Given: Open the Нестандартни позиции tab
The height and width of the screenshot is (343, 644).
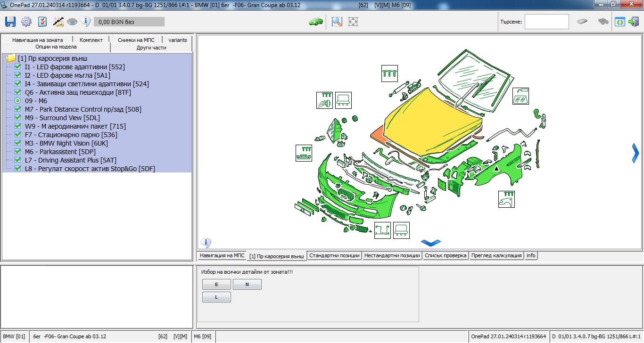Looking at the screenshot, I should click(392, 255).
